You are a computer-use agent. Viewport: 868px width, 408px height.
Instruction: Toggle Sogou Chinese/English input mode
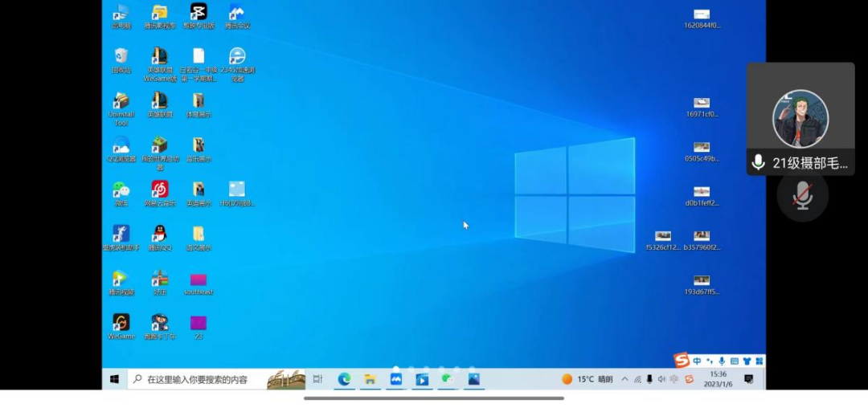click(x=698, y=361)
